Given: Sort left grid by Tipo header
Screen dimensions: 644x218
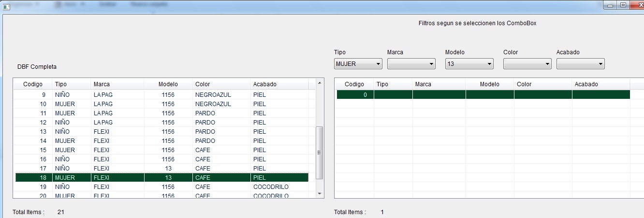Looking at the screenshot, I should pos(71,84).
